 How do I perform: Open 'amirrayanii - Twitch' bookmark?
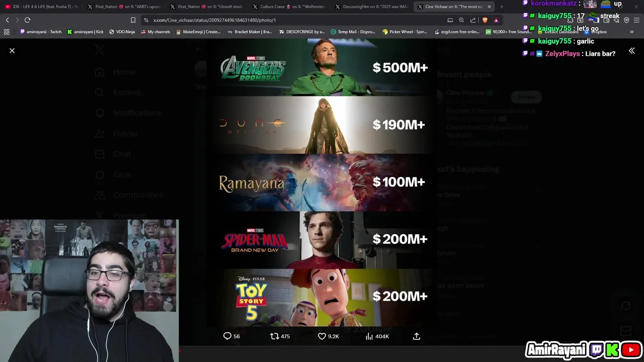click(40, 32)
